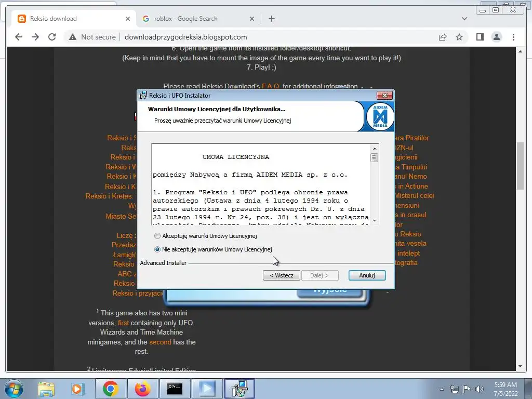
Task: Click the Chrome page scrollbar thumb
Action: 520,166
